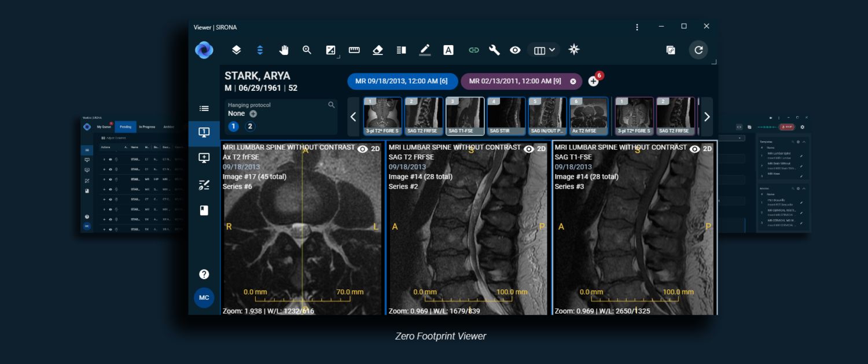
Task: Choose the eraser tool
Action: coord(378,50)
